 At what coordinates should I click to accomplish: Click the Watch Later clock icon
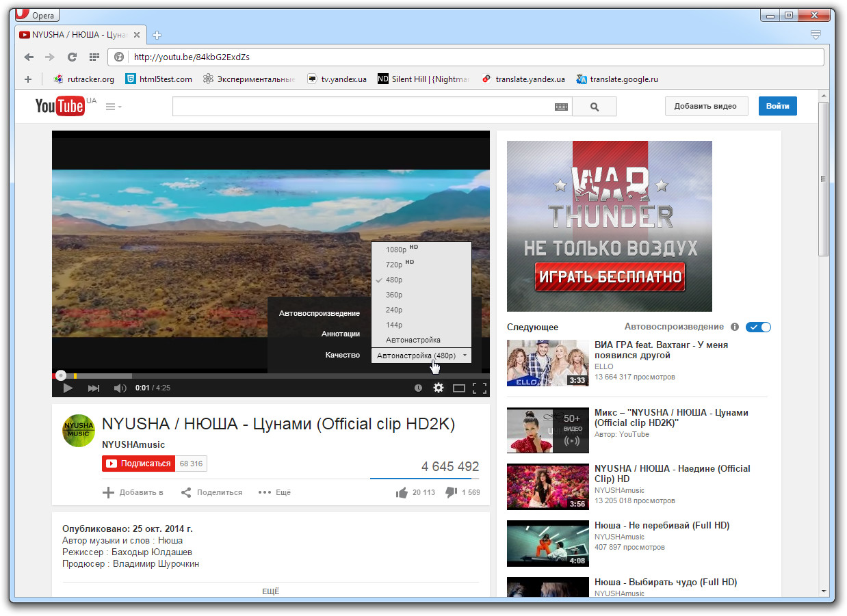[x=418, y=388]
